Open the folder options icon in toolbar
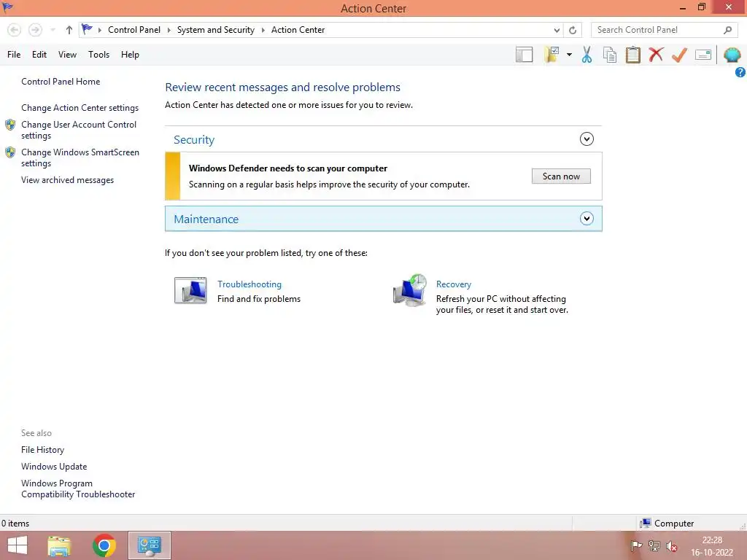The height and width of the screenshot is (560, 747). tap(551, 55)
